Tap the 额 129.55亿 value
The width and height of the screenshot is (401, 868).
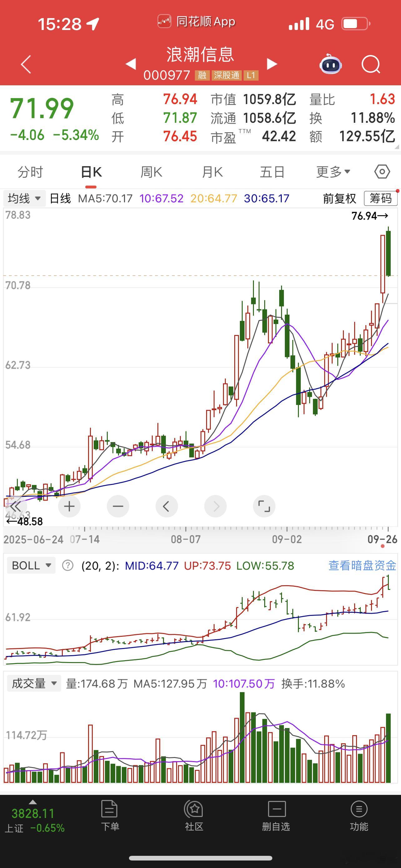(x=367, y=136)
